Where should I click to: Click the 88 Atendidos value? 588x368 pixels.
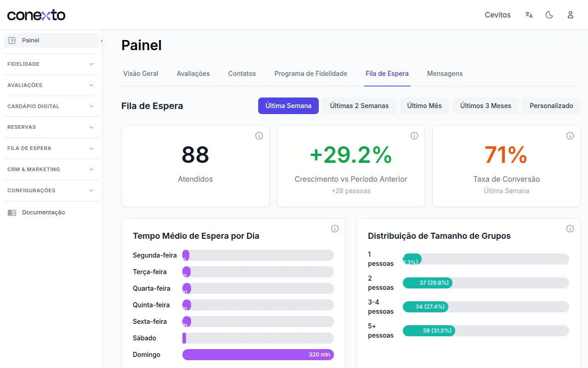coord(195,155)
